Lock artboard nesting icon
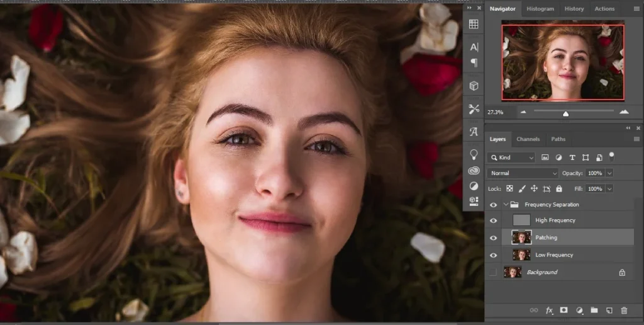Screen dimensions: 644x325 pos(547,189)
